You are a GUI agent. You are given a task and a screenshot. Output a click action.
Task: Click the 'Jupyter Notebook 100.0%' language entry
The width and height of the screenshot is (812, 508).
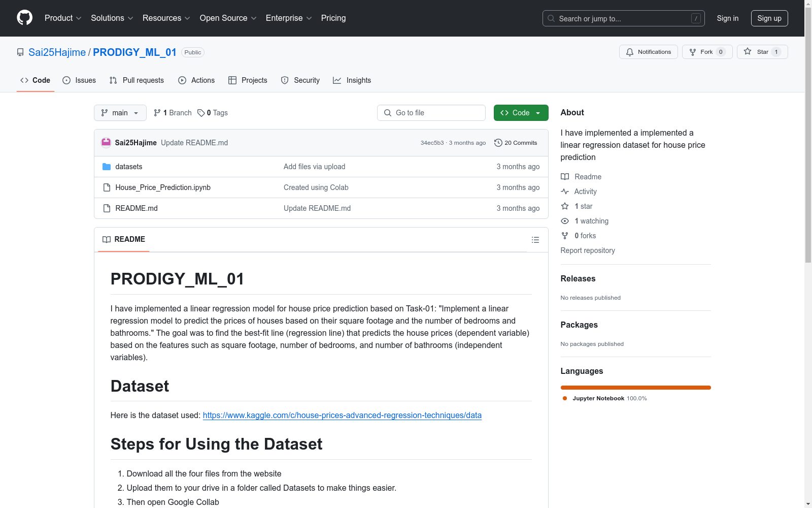605,398
